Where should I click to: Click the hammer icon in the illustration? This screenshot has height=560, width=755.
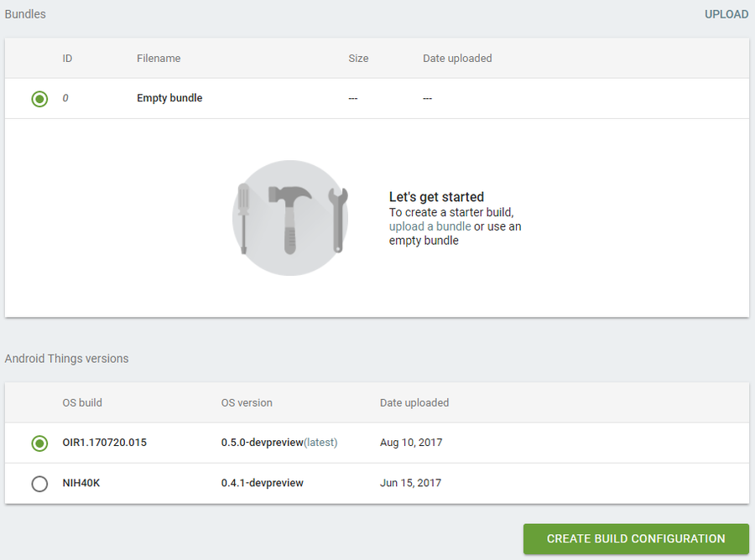point(290,220)
